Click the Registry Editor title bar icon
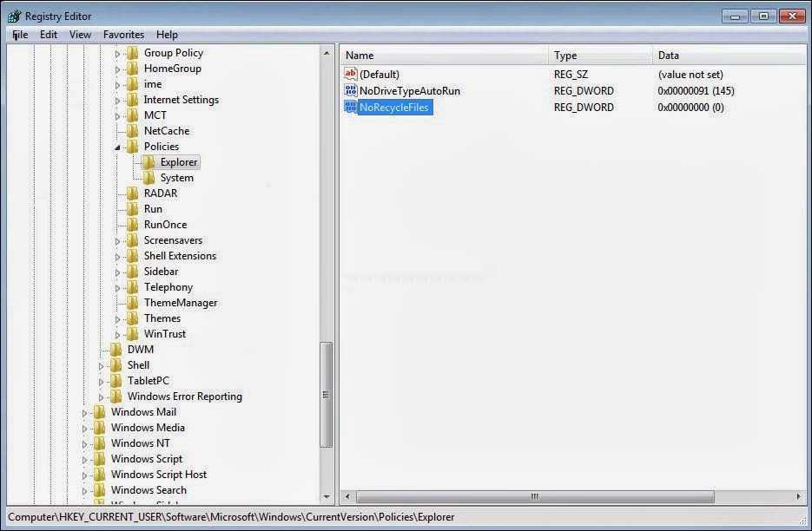This screenshot has width=812, height=531. pyautogui.click(x=14, y=16)
